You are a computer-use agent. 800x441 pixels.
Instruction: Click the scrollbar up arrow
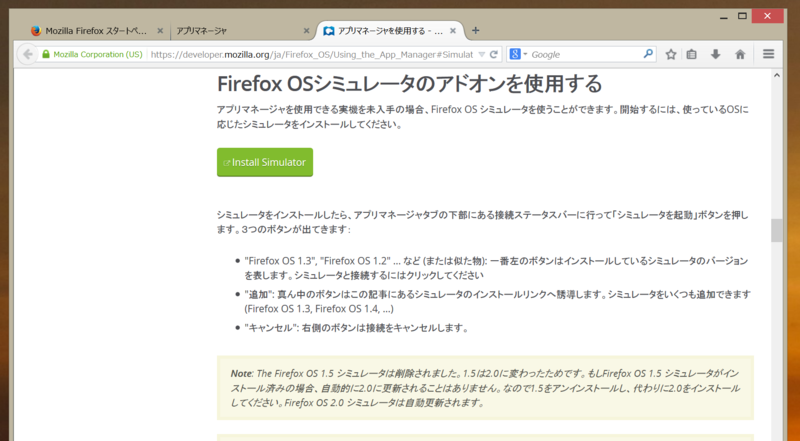(777, 76)
